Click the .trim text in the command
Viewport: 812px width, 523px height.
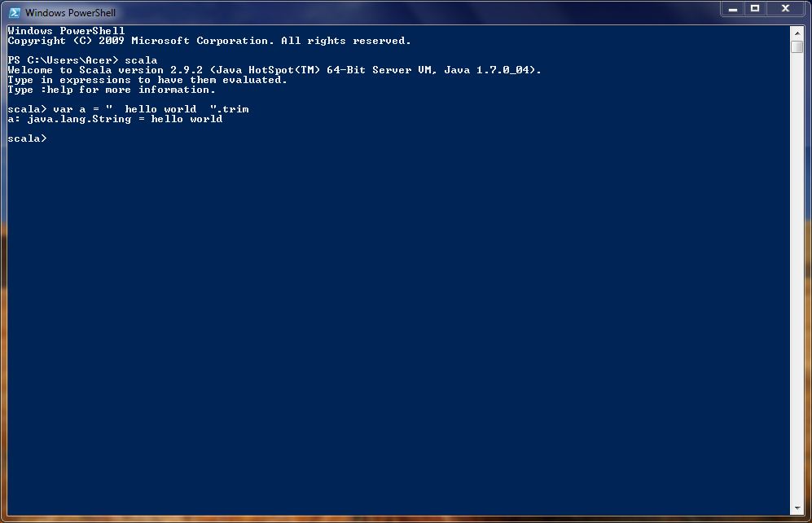point(232,108)
